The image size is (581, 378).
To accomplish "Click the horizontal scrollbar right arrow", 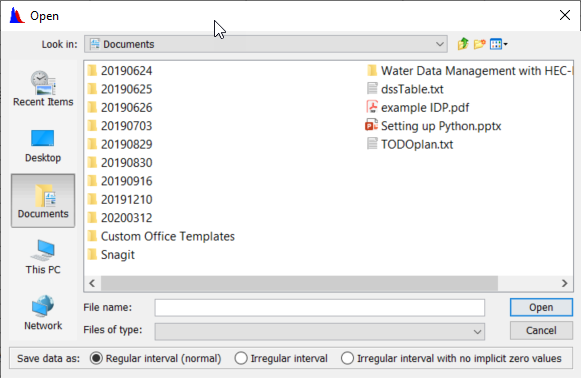I will (x=564, y=284).
